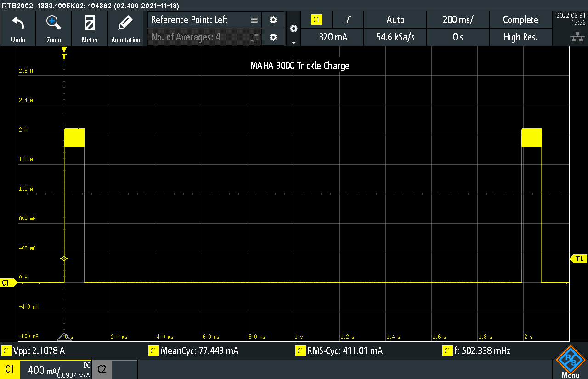
Task: Click the central toolbar gear icon
Action: [x=294, y=29]
